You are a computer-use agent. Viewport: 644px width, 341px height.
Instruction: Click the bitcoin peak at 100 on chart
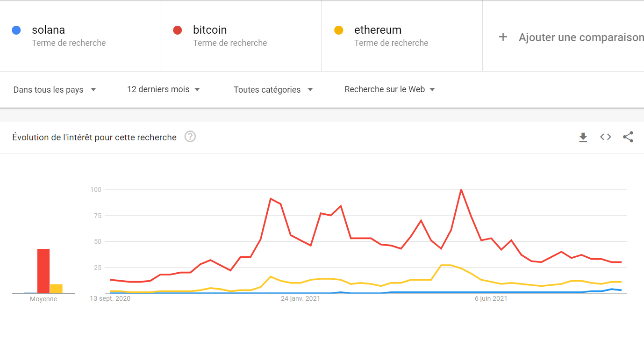[461, 190]
